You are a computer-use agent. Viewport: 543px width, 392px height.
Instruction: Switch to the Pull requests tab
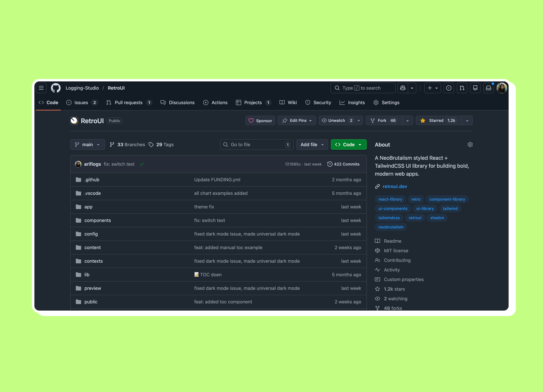[129, 102]
